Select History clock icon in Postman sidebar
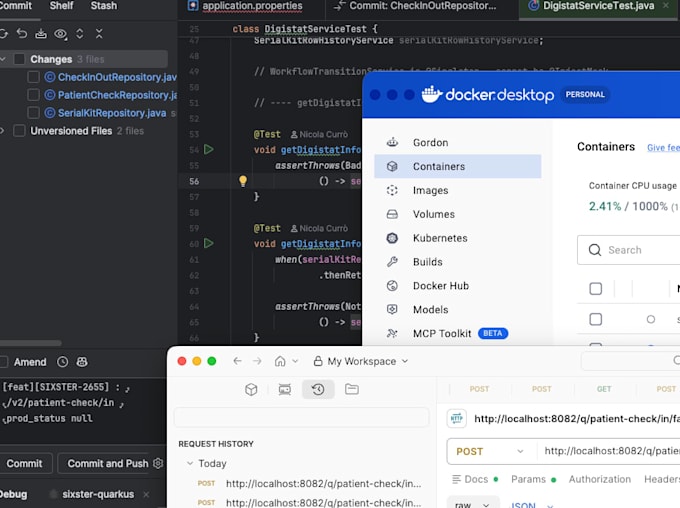680x508 pixels. click(318, 389)
